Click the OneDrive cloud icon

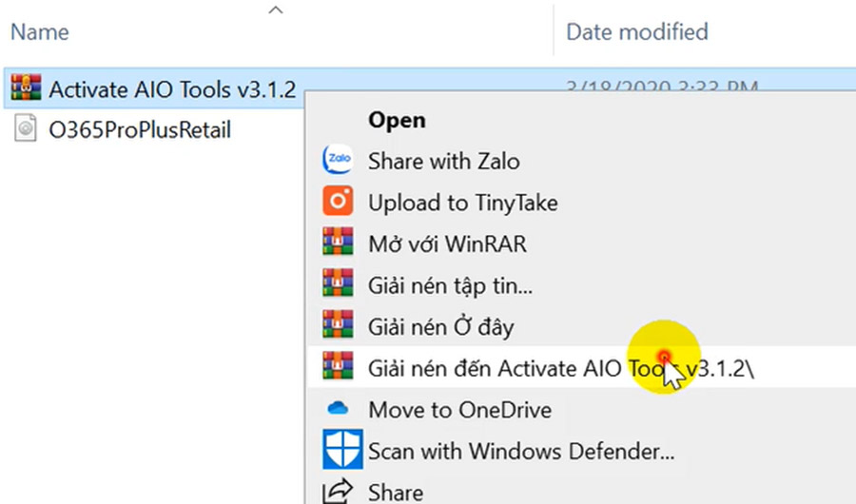point(338,408)
